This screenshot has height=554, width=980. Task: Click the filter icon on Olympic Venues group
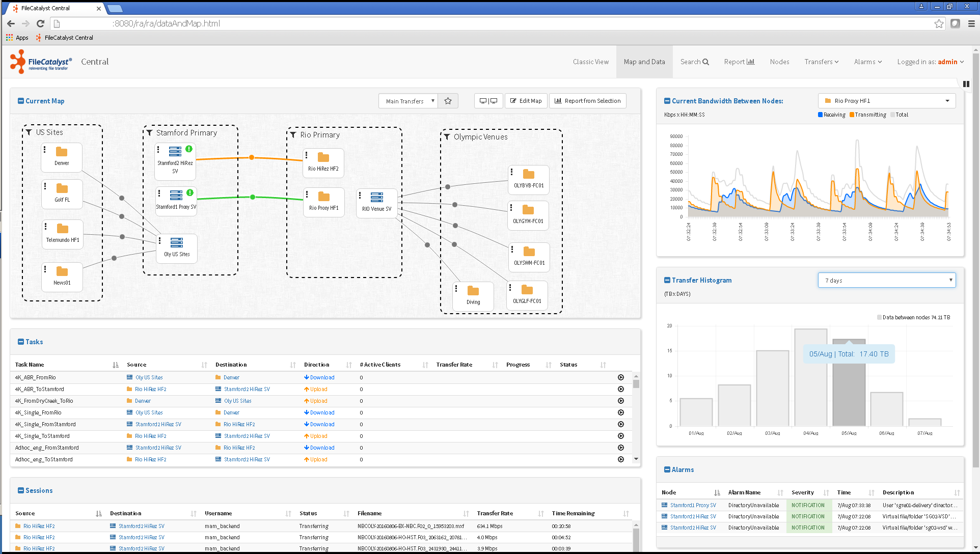tap(447, 137)
